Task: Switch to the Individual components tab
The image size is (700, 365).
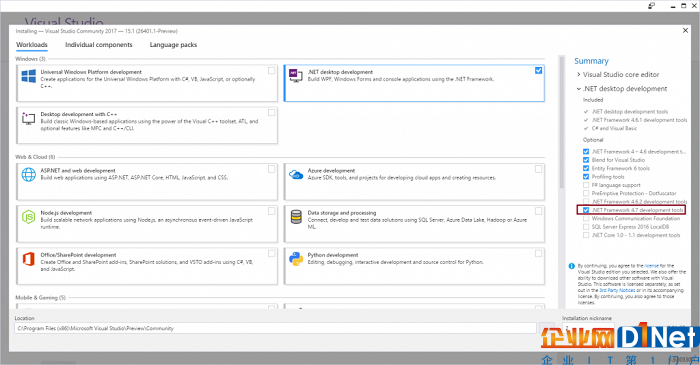Action: coord(99,45)
